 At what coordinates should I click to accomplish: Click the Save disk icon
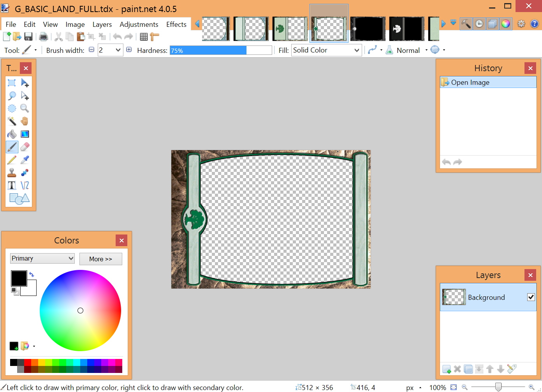point(28,37)
